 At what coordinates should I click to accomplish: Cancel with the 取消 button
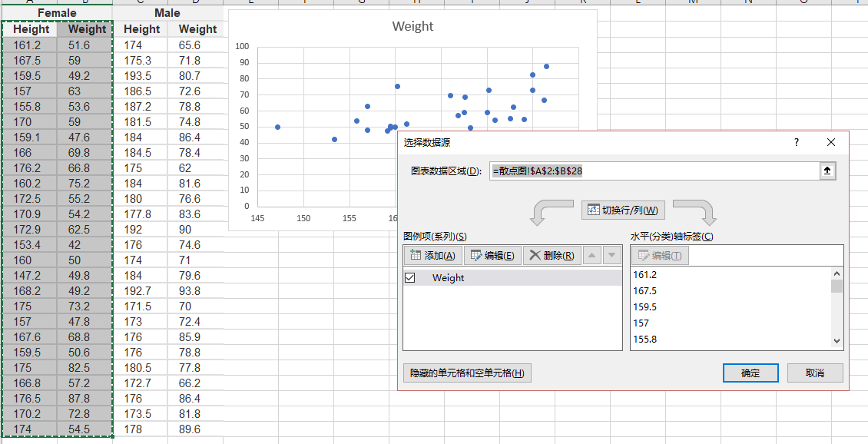coord(815,373)
